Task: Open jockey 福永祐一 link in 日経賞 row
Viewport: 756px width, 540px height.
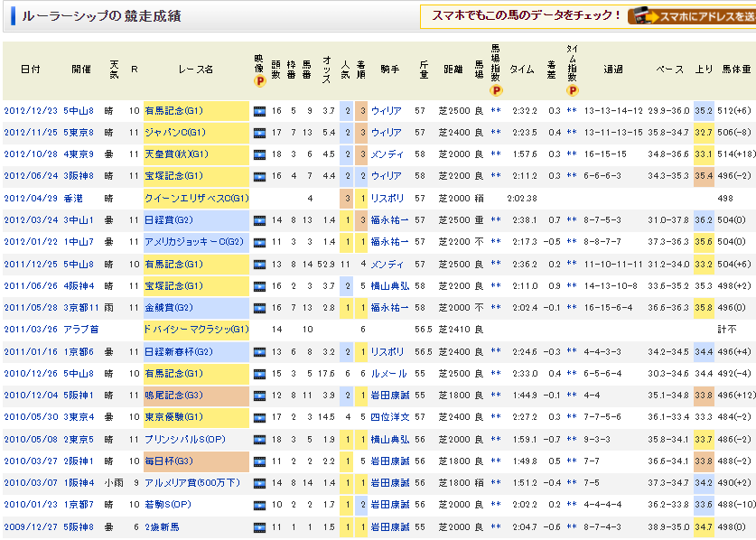Action: coord(389,220)
